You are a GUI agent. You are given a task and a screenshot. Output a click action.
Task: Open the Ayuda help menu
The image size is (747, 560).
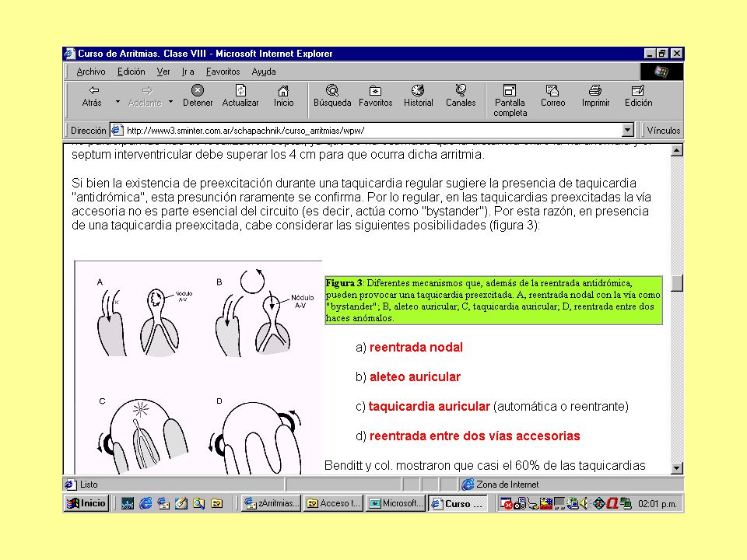pos(264,72)
